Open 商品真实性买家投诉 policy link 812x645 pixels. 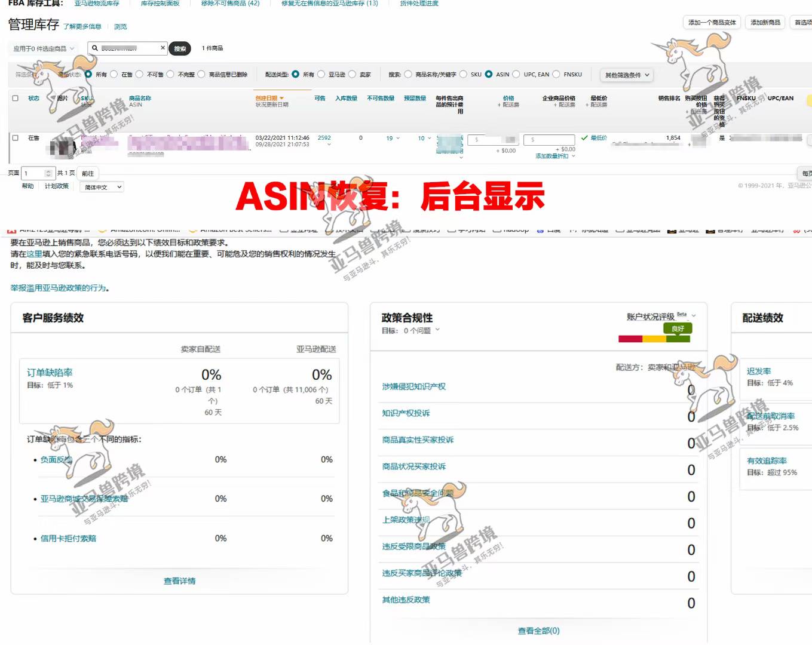pyautogui.click(x=418, y=440)
